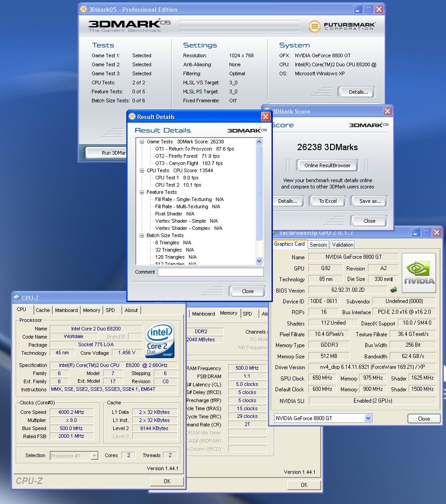Close the GPU-Z window with X
Image resolution: width=446 pixels, height=504 pixels.
[437, 233]
